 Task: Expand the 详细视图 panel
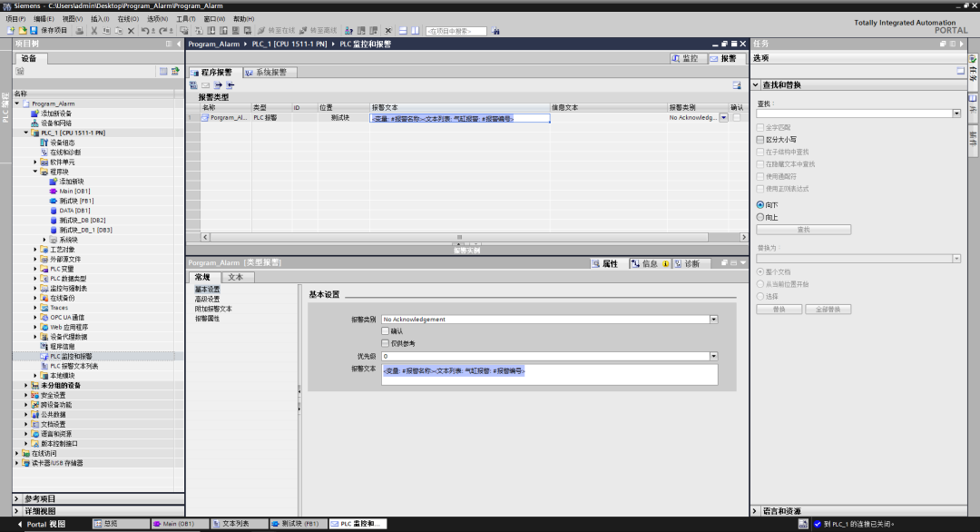pos(17,511)
